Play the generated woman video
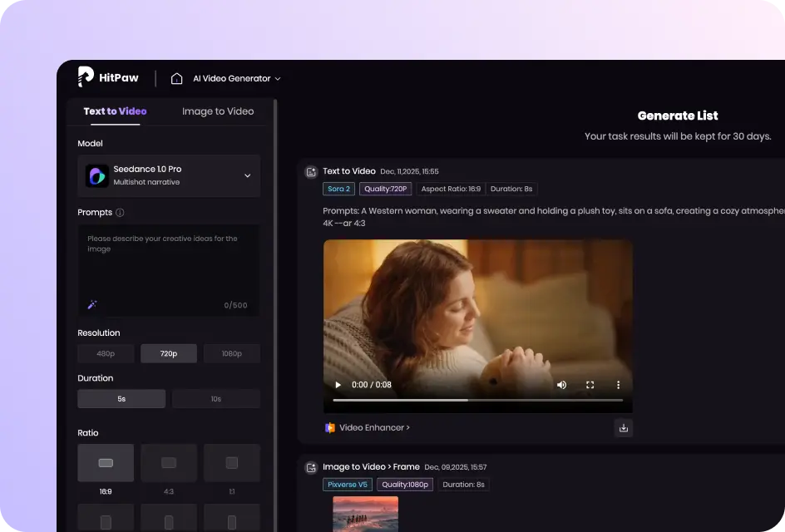 338,385
